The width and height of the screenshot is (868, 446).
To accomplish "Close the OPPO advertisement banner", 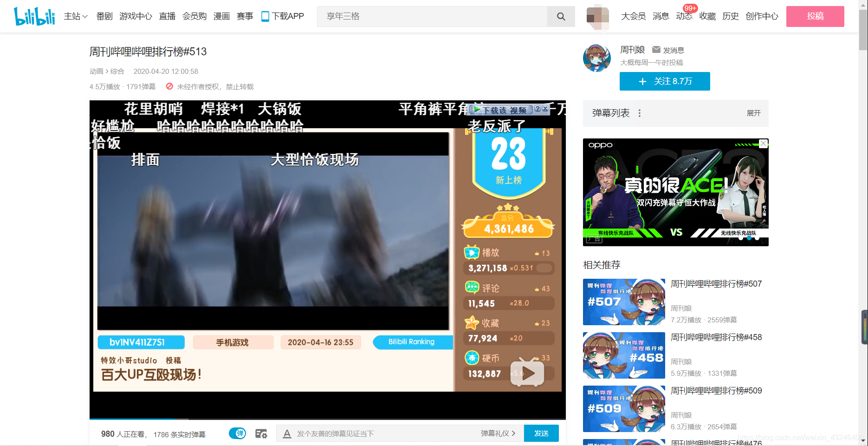I will [763, 144].
